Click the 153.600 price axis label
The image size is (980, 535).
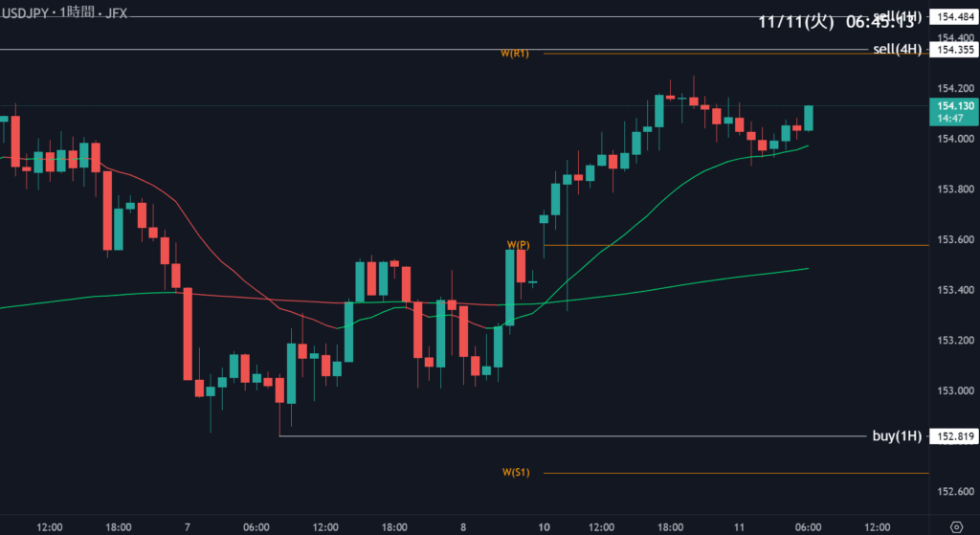(955, 240)
